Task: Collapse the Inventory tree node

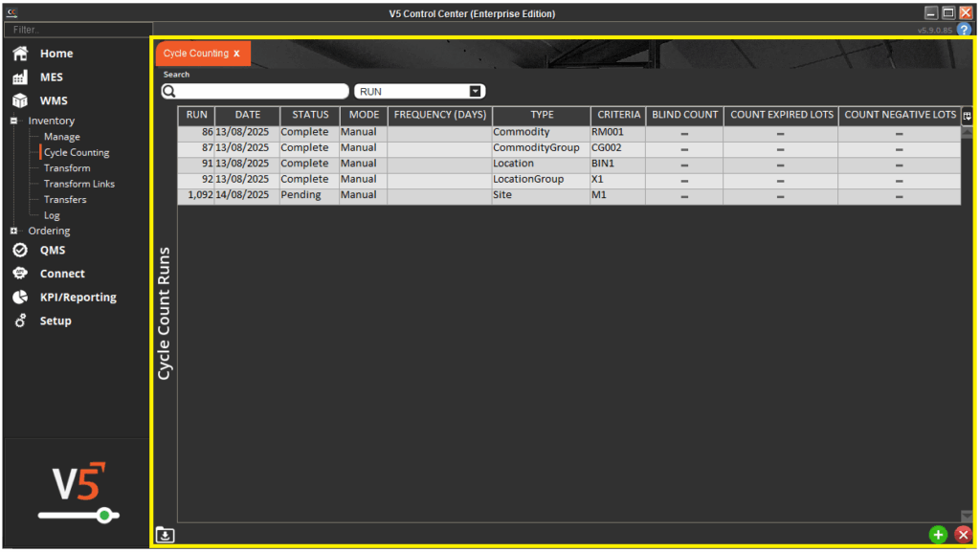Action: click(13, 121)
